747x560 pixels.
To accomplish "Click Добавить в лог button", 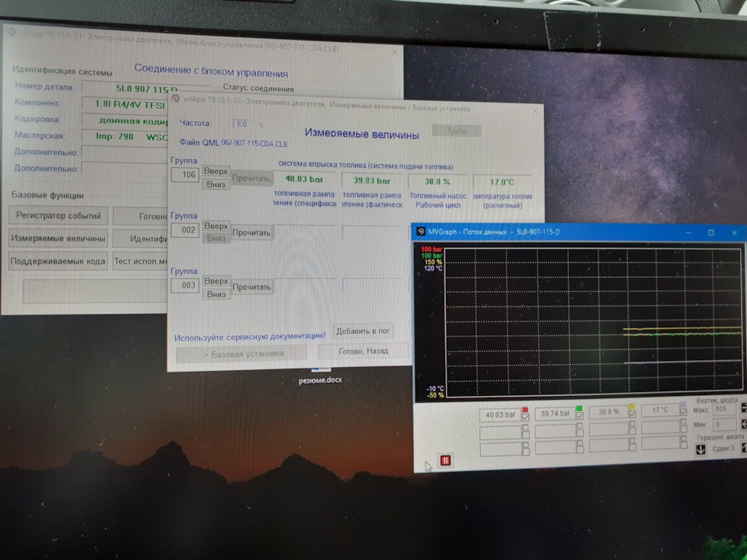I will 363,331.
